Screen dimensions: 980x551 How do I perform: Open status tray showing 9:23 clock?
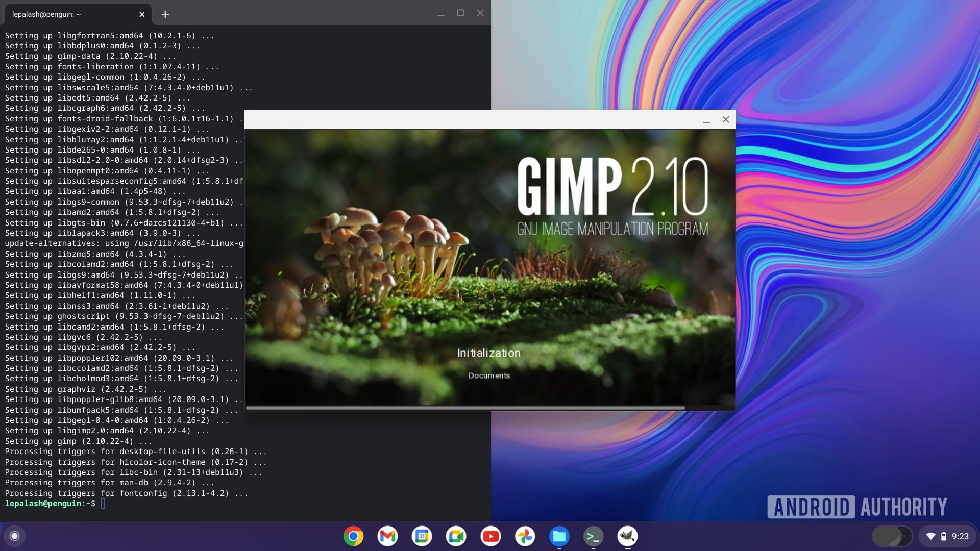click(960, 536)
